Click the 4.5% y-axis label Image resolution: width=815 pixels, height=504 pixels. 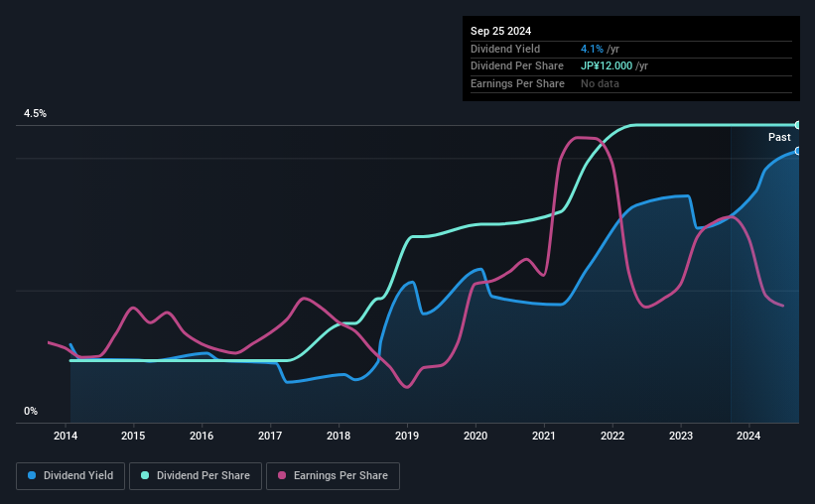click(x=36, y=113)
